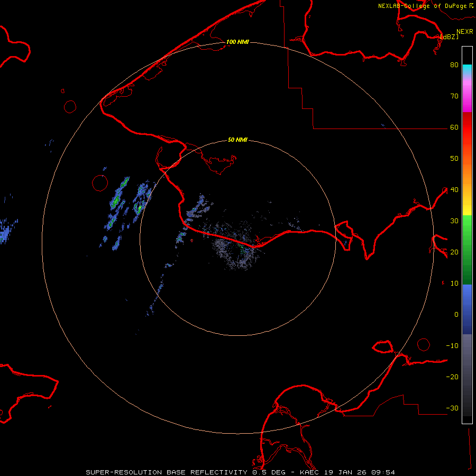This screenshot has width=476, height=476.
Task: Click the NEXR label above the scale
Action: point(464,32)
